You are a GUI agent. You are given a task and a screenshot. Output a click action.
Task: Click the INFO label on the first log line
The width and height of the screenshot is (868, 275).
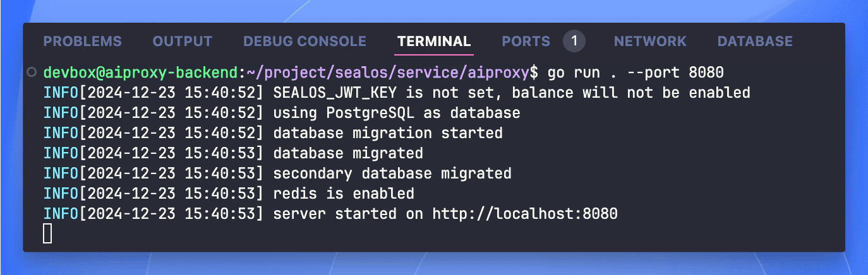tap(61, 93)
